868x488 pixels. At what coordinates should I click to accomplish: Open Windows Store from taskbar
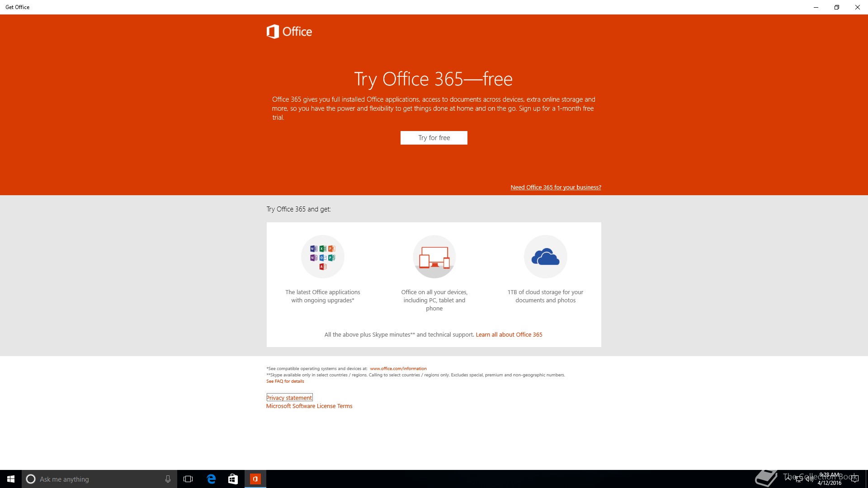[x=233, y=479]
